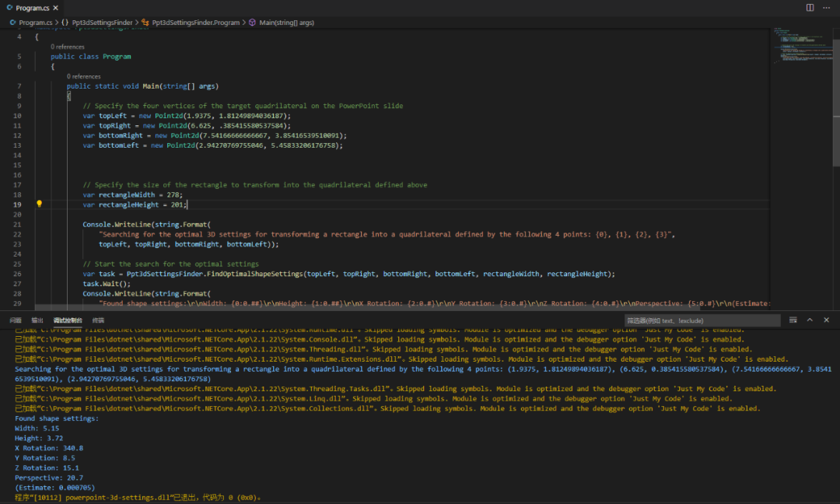
Task: Click the "task.Wait();" code line
Action: [x=107, y=284]
